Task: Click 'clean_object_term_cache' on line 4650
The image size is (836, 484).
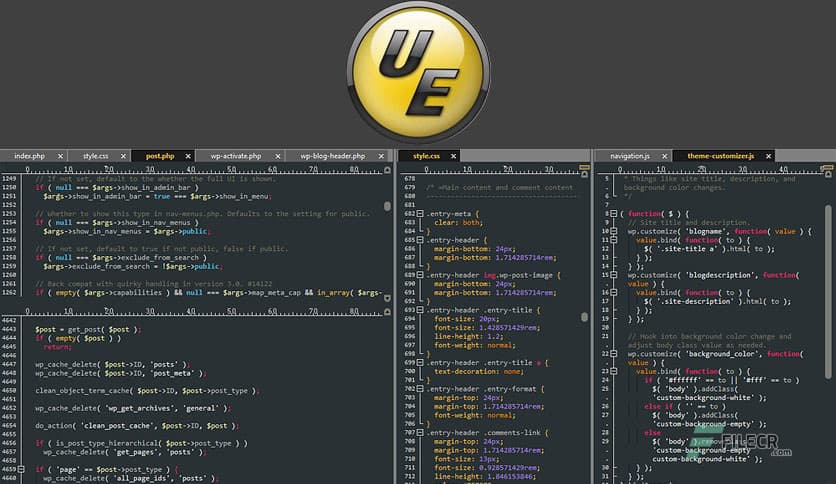Action: click(x=82, y=391)
